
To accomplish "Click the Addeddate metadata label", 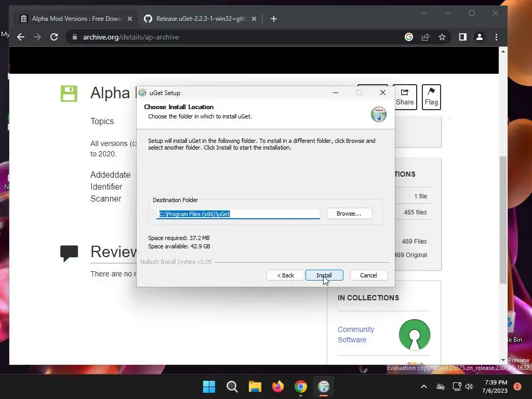I will 110,175.
